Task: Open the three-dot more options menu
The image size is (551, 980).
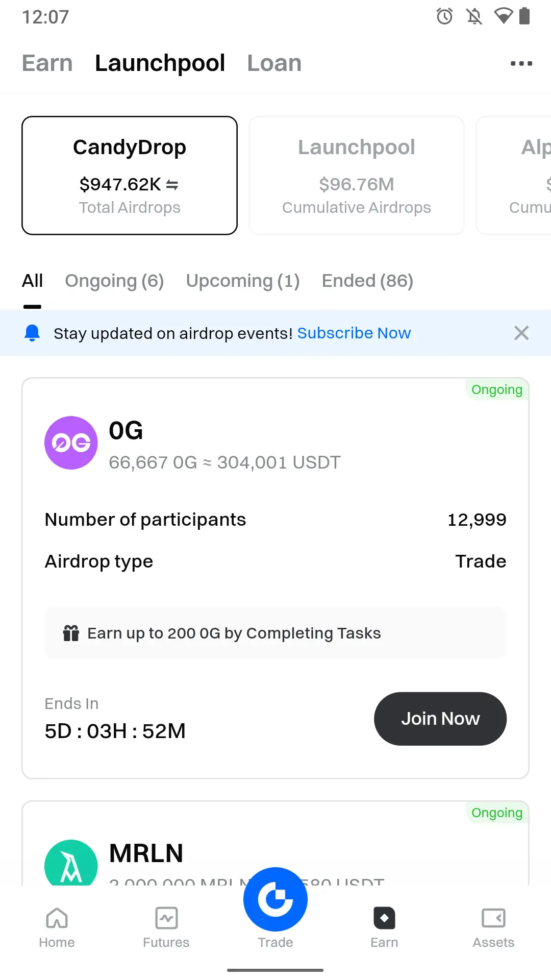Action: (x=521, y=63)
